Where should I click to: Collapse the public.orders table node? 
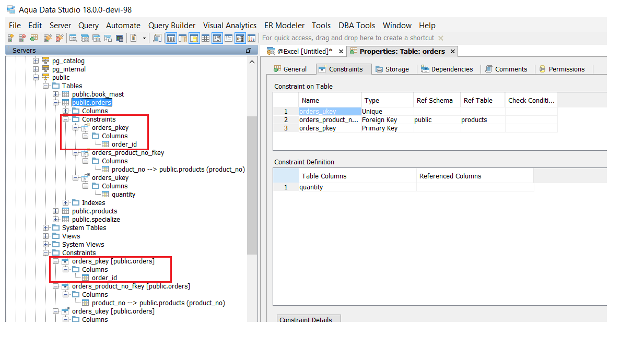(x=56, y=103)
